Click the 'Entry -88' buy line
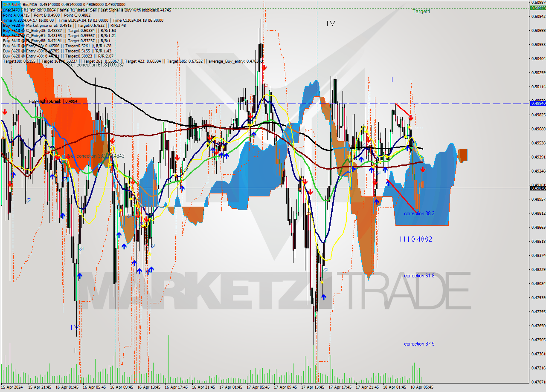This screenshot has height=392, width=546. (58, 56)
